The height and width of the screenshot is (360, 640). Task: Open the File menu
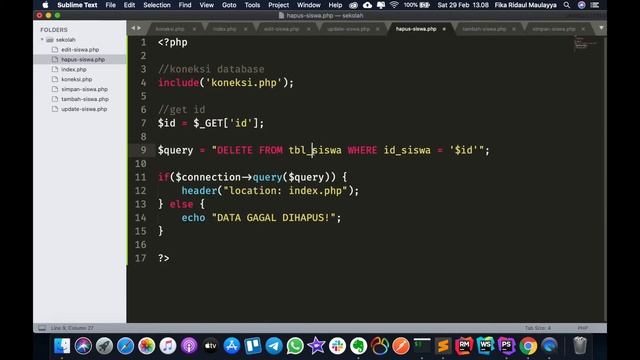click(111, 5)
